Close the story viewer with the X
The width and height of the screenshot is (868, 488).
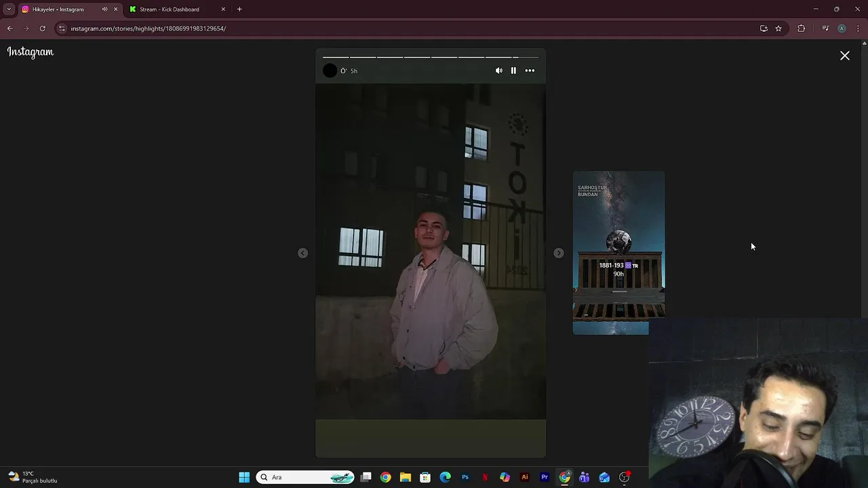(x=845, y=56)
